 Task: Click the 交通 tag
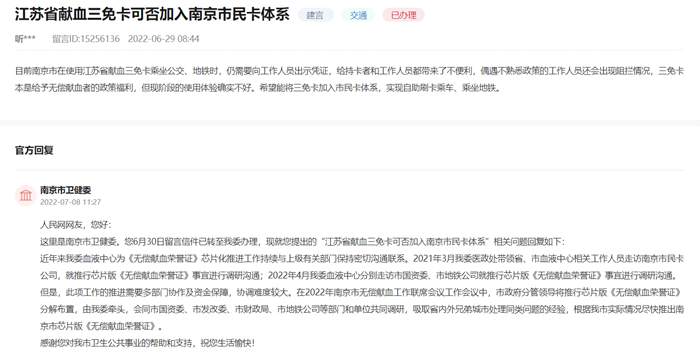[x=358, y=15]
